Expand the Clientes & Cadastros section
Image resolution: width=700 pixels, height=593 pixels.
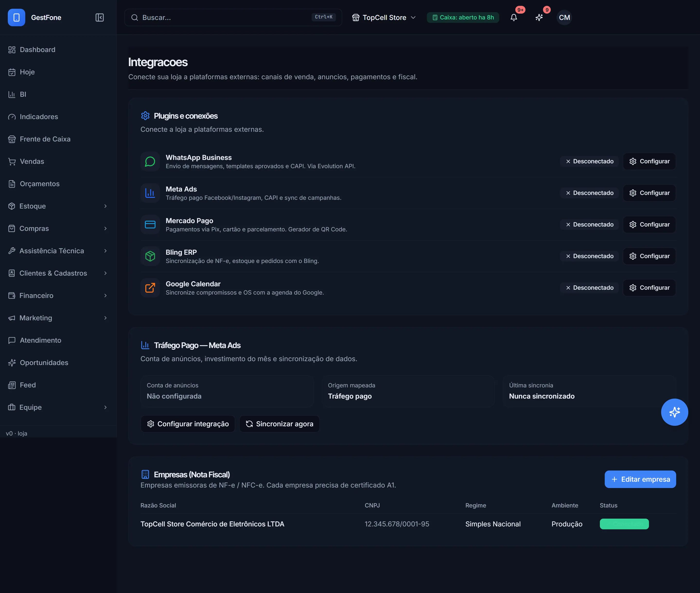tap(59, 273)
